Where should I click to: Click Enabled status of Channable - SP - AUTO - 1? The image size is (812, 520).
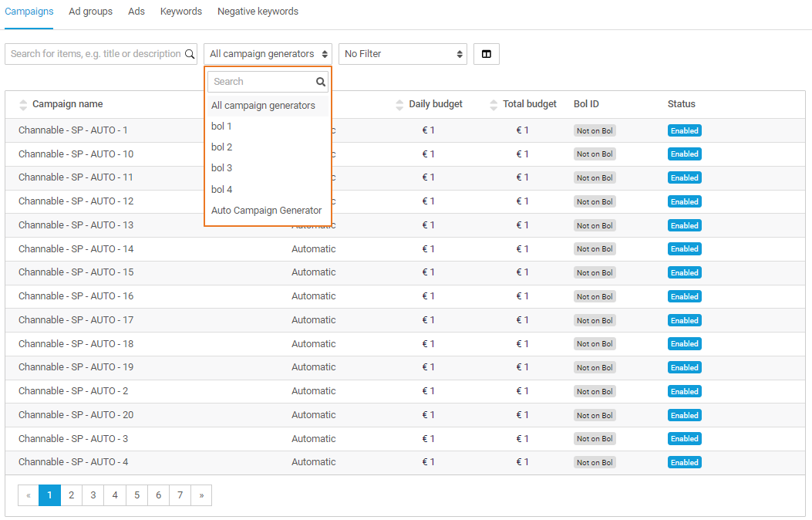684,130
